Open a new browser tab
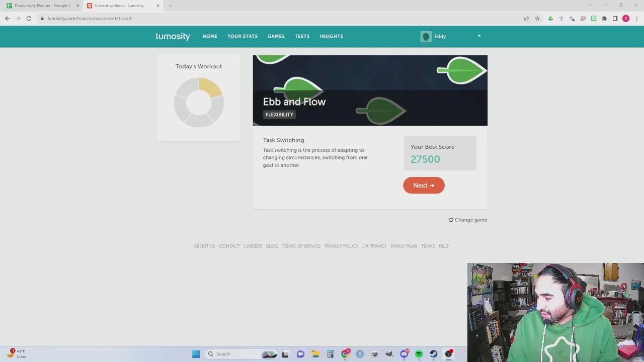Viewport: 644px width, 362px height. [x=171, y=6]
